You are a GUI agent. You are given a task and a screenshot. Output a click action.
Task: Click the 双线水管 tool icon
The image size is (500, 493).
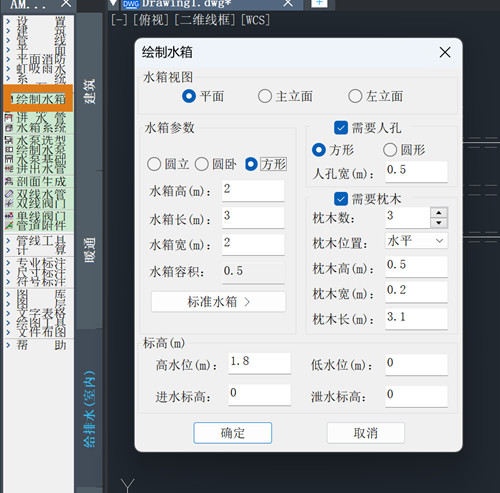click(x=9, y=194)
